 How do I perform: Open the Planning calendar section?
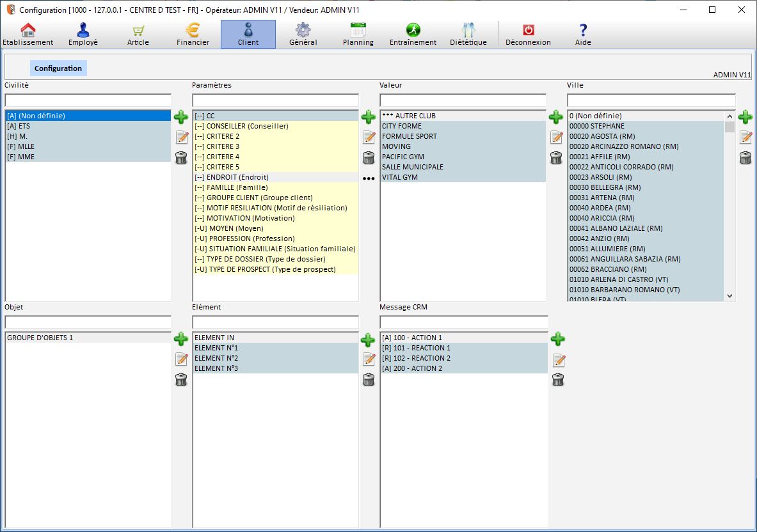pyautogui.click(x=358, y=35)
